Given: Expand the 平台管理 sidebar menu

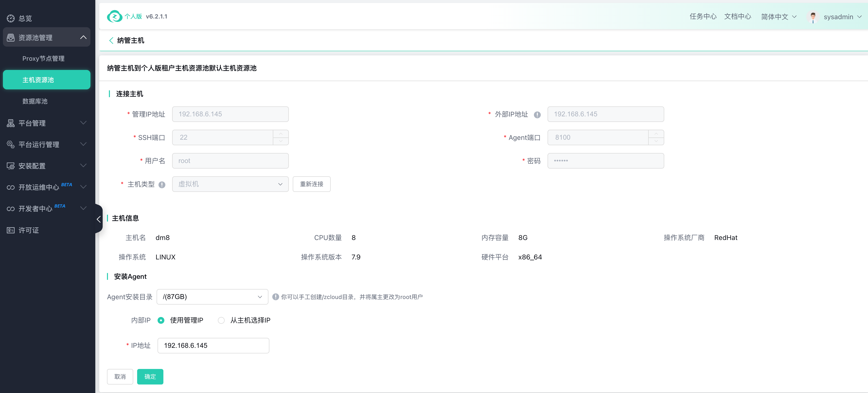Looking at the screenshot, I should click(46, 123).
